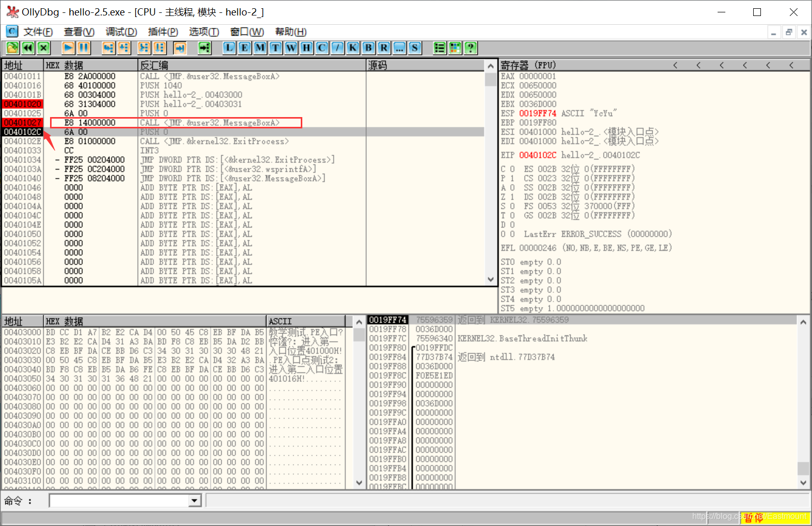Screen dimensions: 812x526
Task: Select the CALL ExitProcess line at 0040102E
Action: coord(214,141)
